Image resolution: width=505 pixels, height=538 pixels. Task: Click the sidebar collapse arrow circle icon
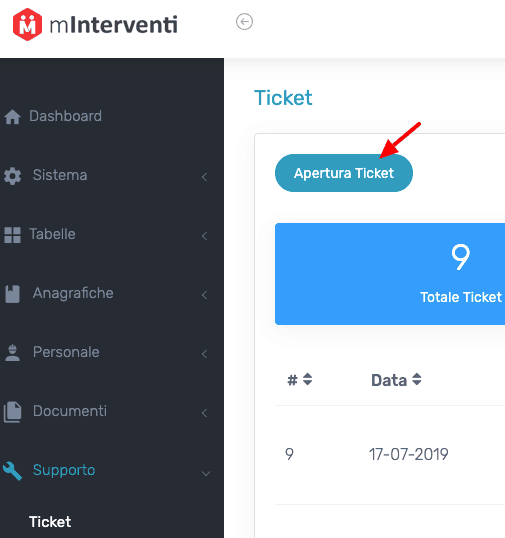(x=244, y=22)
